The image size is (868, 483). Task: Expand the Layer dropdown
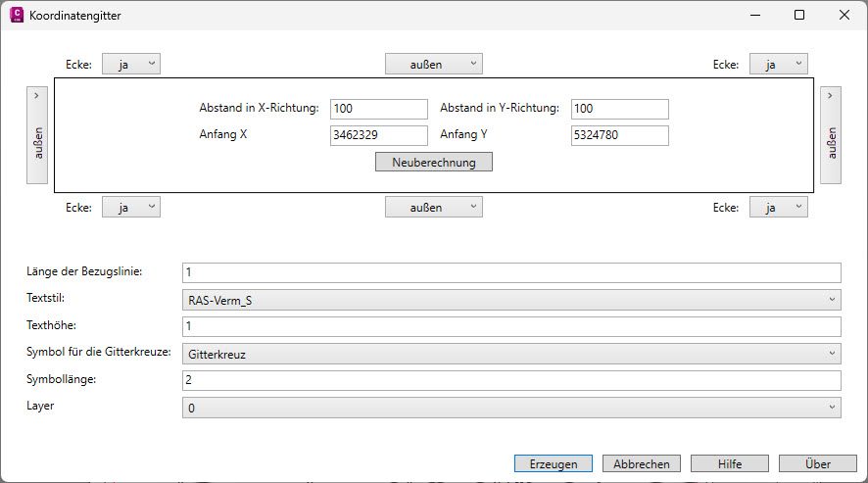[x=510, y=408]
